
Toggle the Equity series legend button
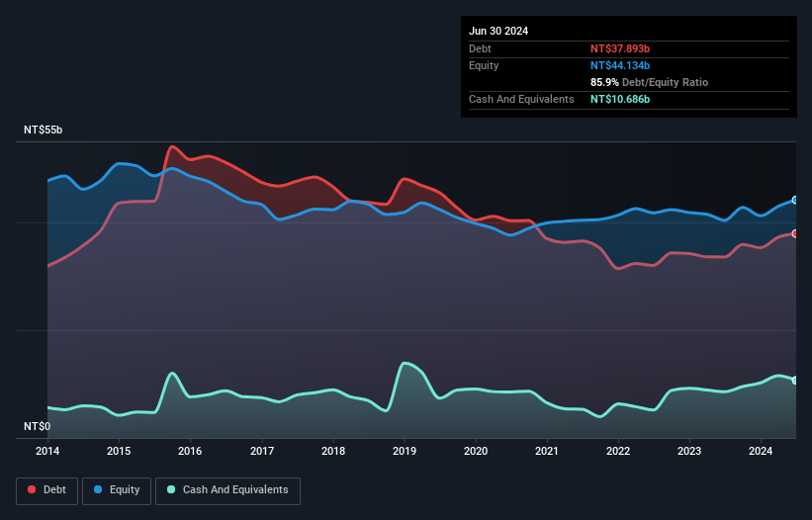(117, 490)
